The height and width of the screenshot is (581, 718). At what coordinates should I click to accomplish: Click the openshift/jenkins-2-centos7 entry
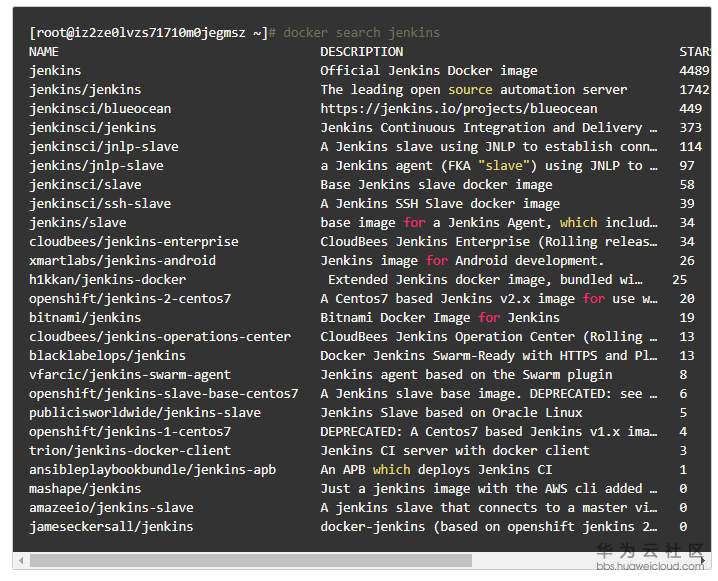[x=130, y=298]
